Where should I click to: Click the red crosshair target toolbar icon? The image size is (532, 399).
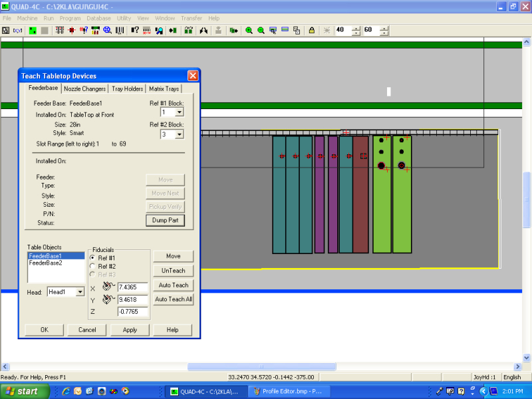[x=72, y=31]
